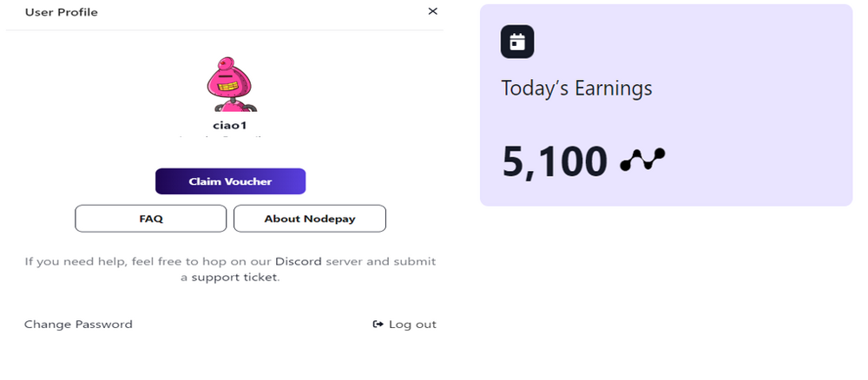Click the 5,100 earnings amount
The image size is (868, 380).
pyautogui.click(x=555, y=162)
